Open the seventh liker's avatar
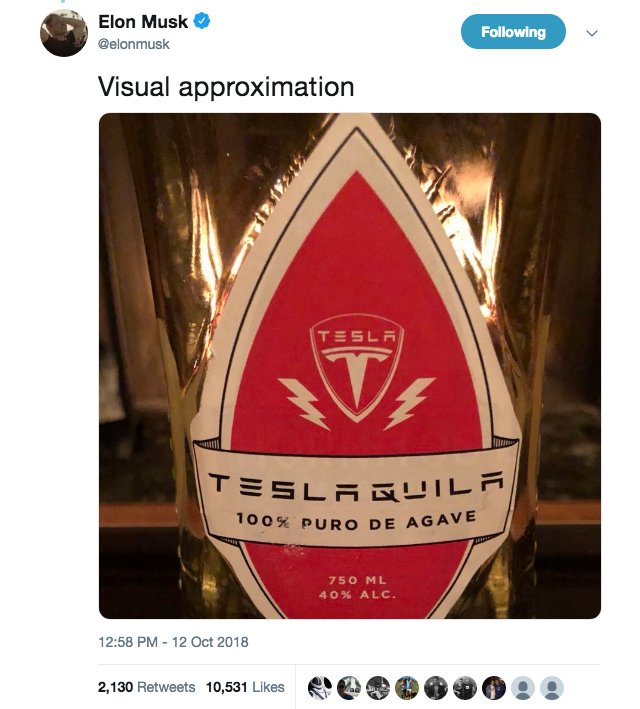 click(x=493, y=688)
